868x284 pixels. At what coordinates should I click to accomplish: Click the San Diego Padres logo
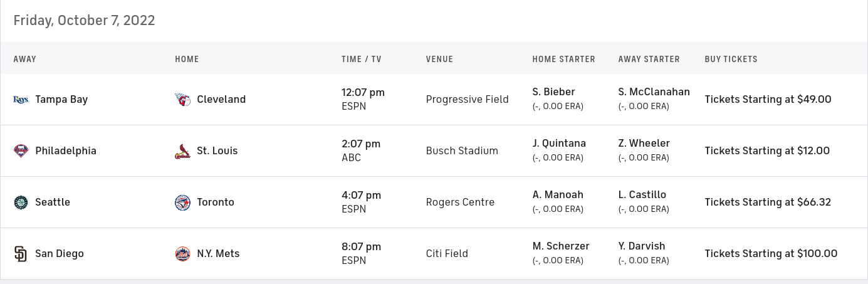click(x=21, y=254)
